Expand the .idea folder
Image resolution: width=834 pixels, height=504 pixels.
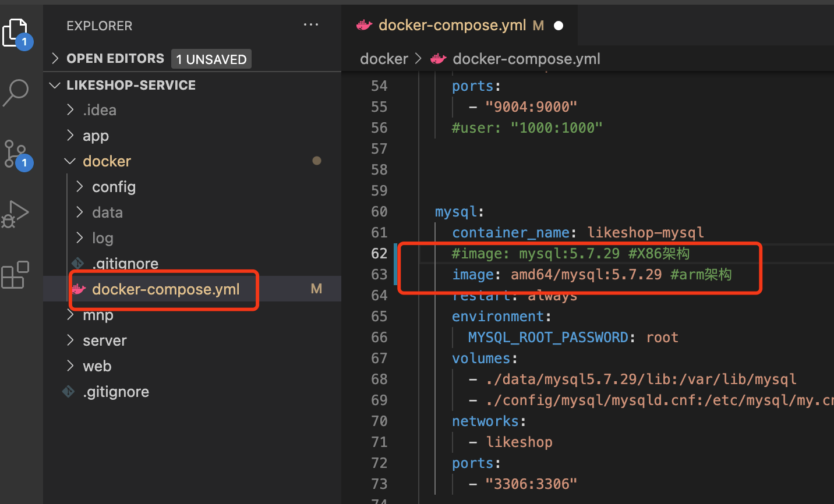(70, 110)
